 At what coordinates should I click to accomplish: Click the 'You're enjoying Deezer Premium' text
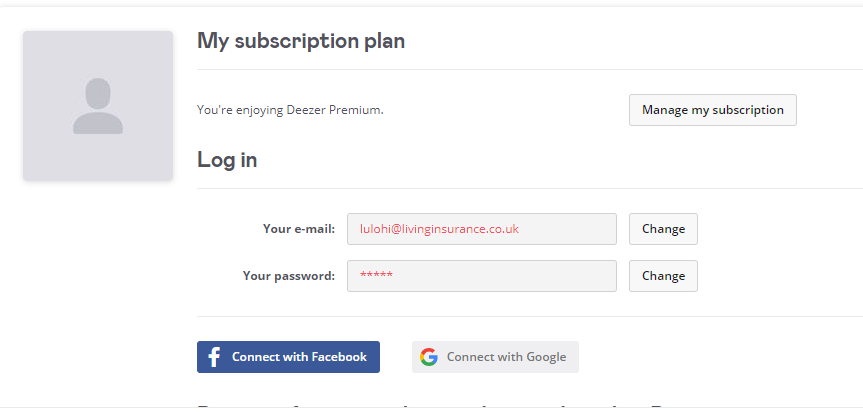click(290, 110)
